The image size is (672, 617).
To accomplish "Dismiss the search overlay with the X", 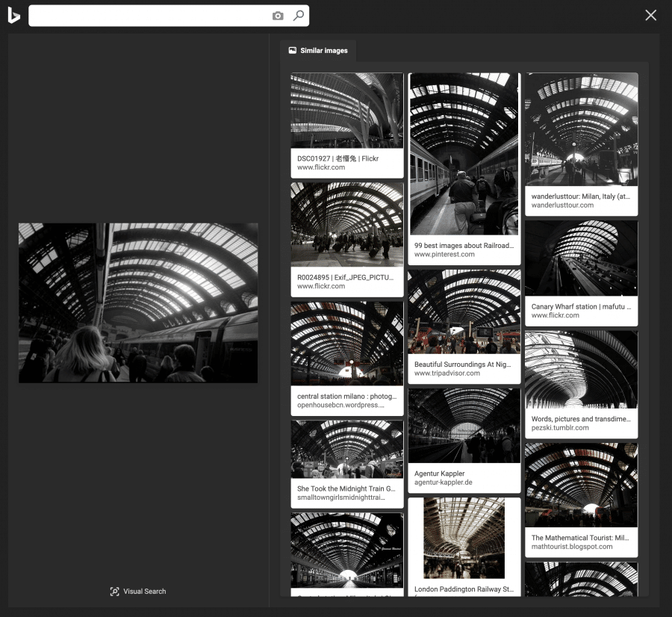I will pyautogui.click(x=650, y=14).
